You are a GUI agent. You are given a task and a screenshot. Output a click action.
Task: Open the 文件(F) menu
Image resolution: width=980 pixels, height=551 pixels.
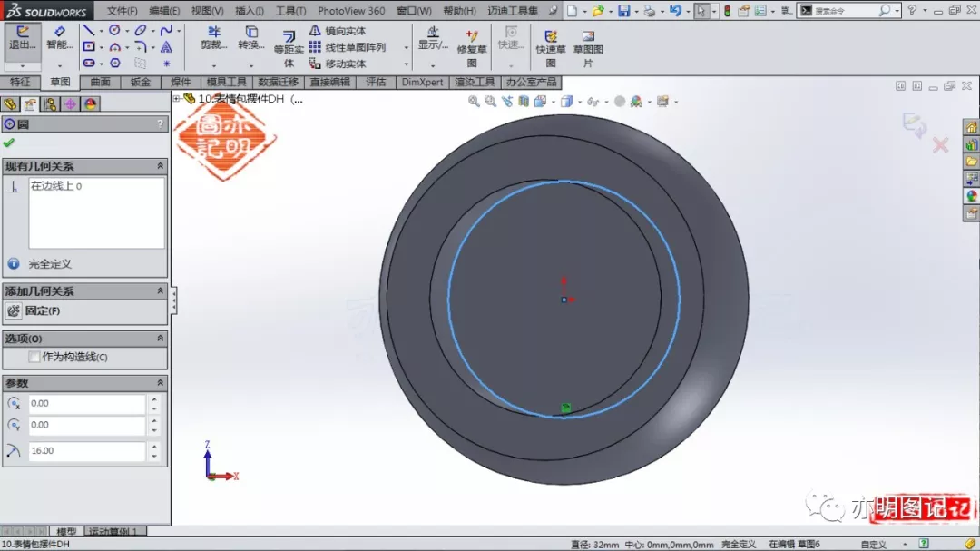[122, 11]
